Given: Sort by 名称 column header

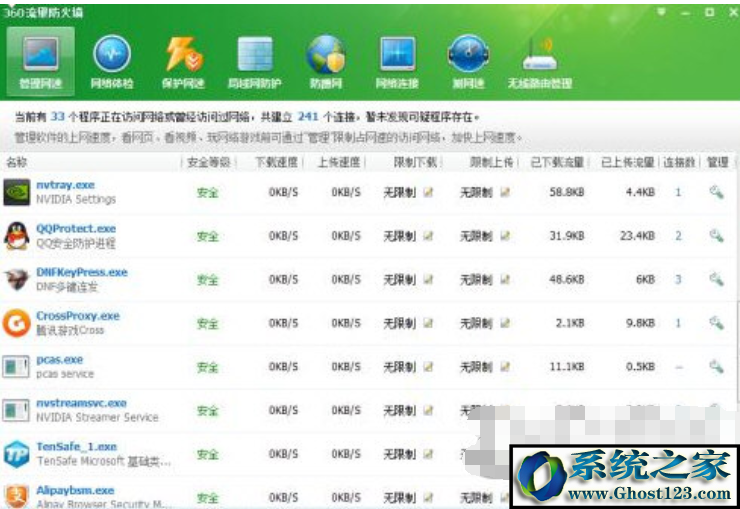Looking at the screenshot, I should [x=17, y=162].
